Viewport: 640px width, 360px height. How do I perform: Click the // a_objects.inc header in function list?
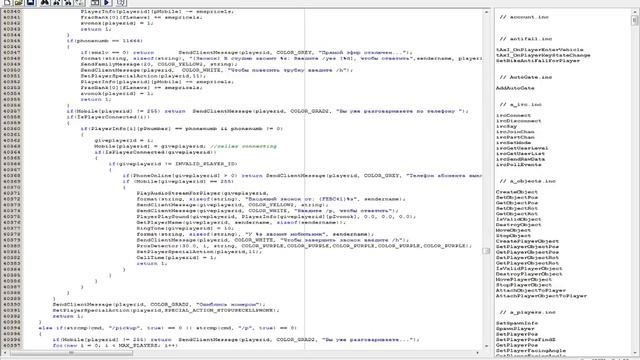click(x=527, y=181)
